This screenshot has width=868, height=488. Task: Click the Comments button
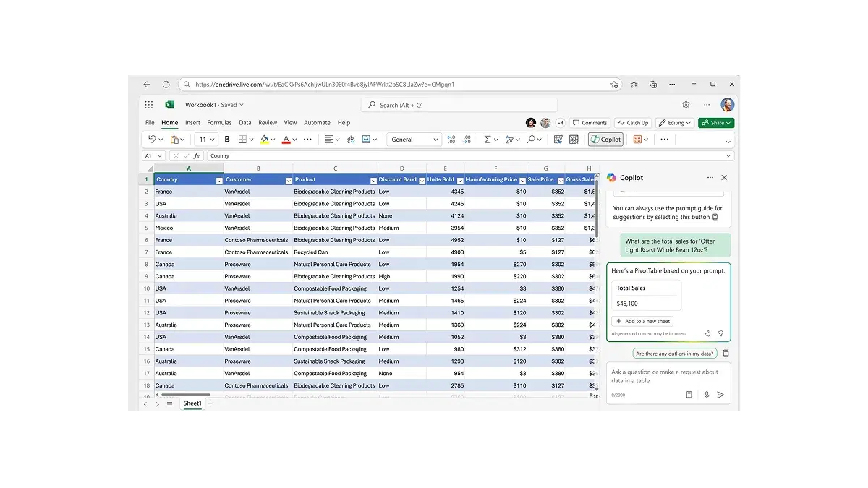(590, 123)
